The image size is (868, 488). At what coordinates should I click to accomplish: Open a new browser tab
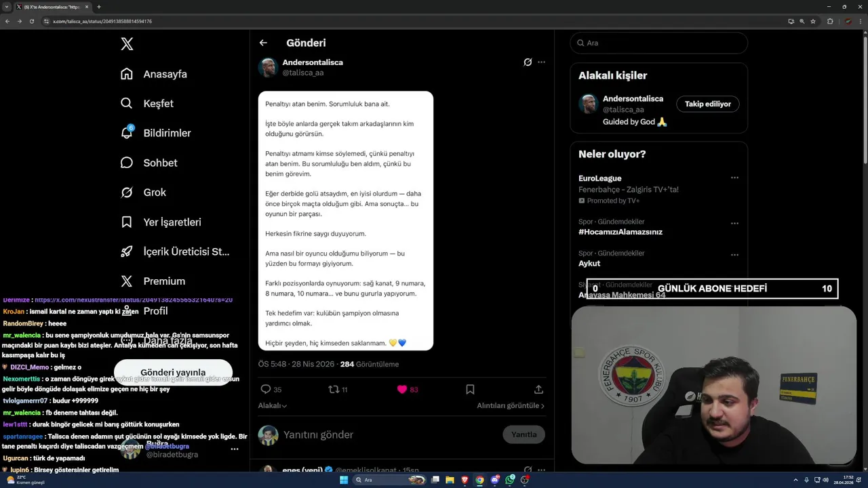(99, 7)
